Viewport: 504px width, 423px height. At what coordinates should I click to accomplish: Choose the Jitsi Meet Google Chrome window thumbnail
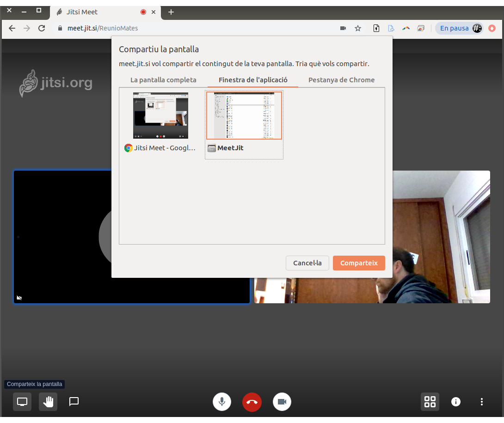click(x=160, y=116)
